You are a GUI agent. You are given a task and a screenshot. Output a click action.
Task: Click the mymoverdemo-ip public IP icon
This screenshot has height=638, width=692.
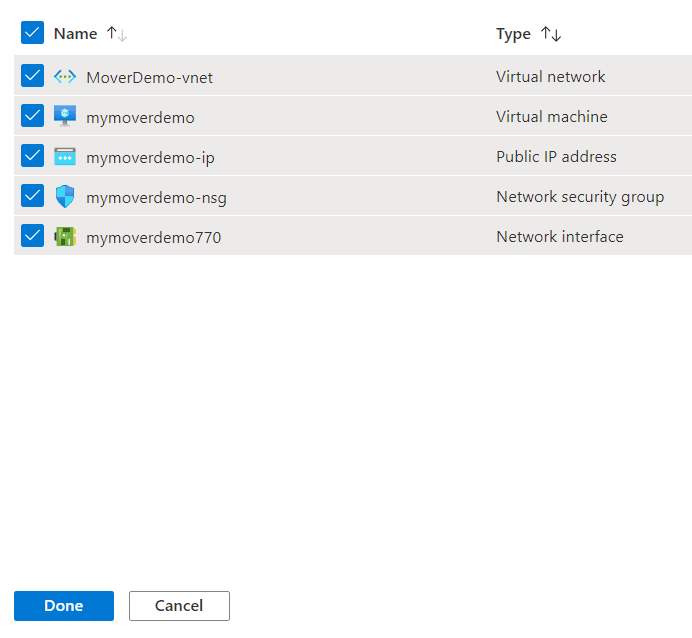coord(65,157)
